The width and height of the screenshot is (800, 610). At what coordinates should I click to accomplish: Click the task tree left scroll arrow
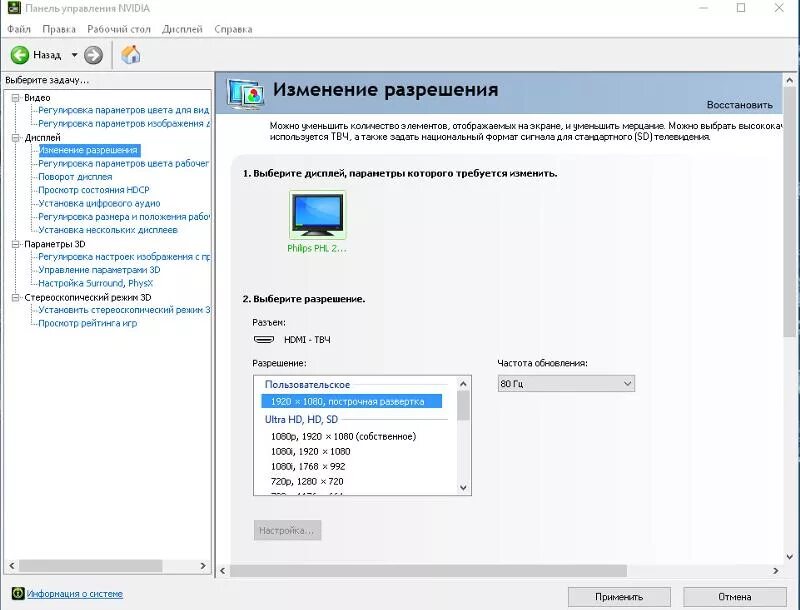click(12, 566)
